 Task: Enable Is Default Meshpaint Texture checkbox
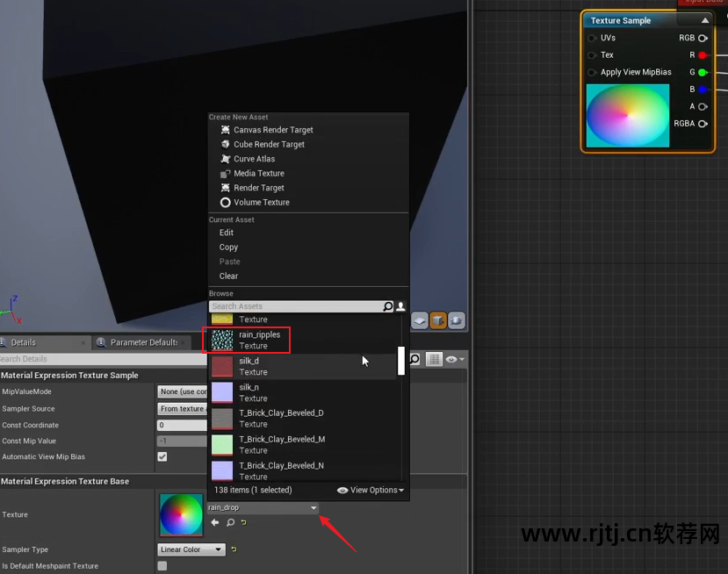[162, 565]
